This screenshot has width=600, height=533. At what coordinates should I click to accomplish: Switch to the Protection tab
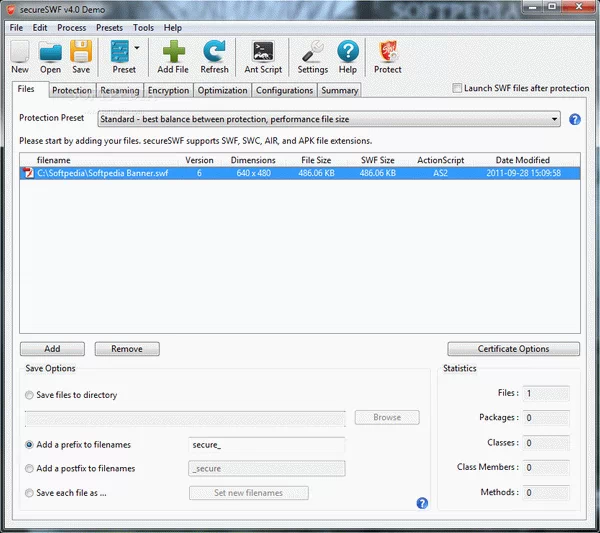[72, 90]
